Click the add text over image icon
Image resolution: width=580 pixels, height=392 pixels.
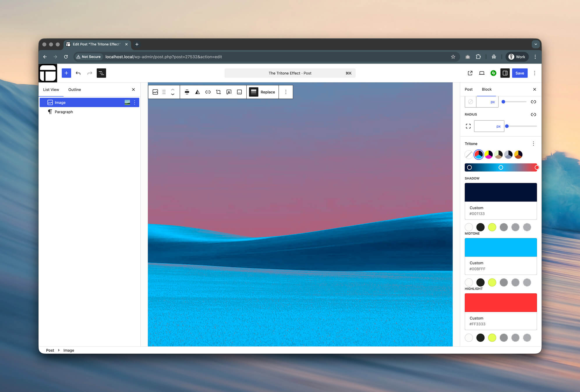pos(229,92)
